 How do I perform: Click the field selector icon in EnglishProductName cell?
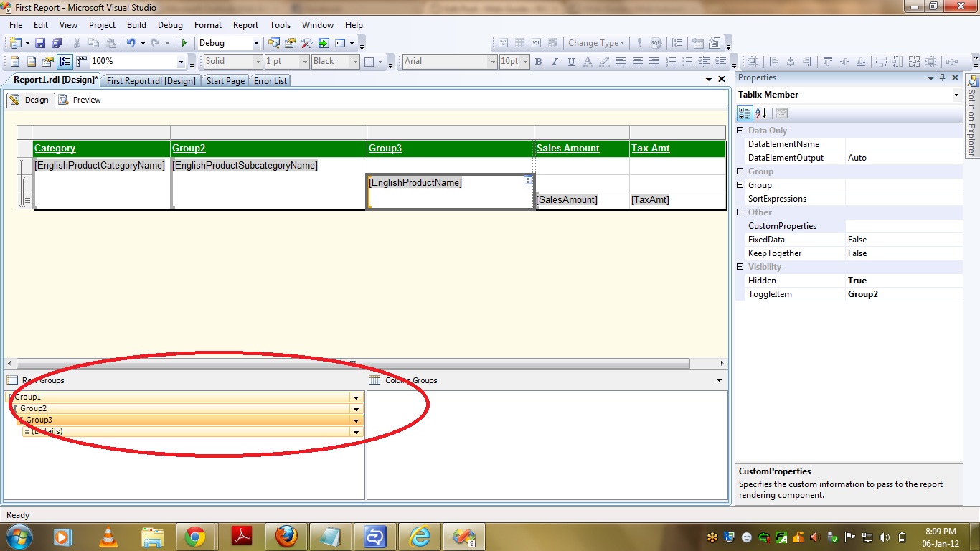click(x=528, y=180)
